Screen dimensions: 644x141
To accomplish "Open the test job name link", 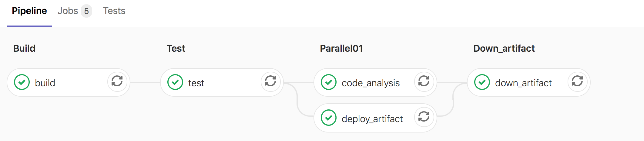I will pos(196,83).
